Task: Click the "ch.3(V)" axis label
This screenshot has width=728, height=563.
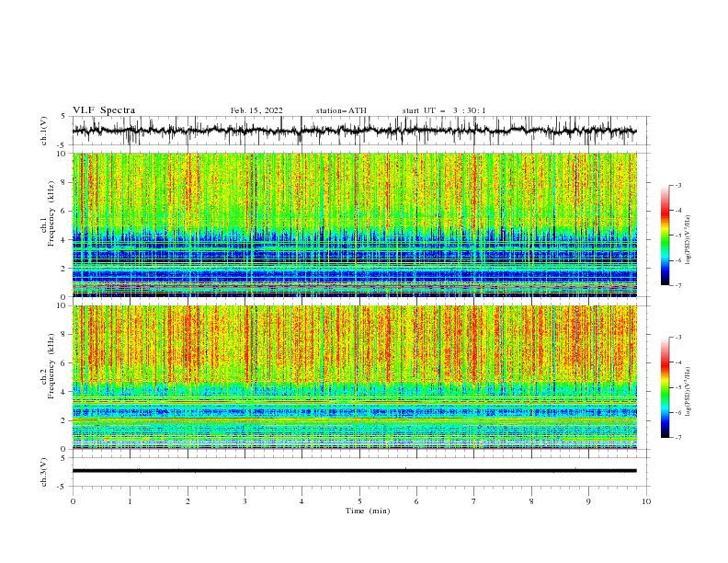Action: (x=44, y=472)
